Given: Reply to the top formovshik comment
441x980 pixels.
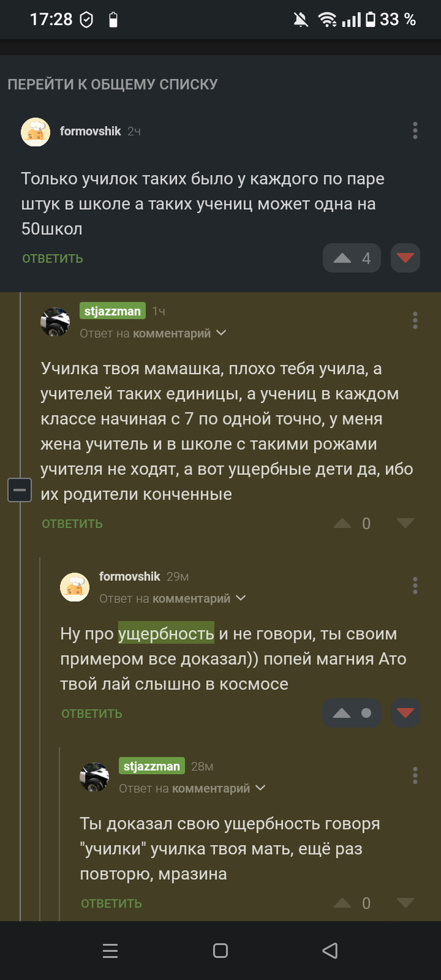Looking at the screenshot, I should (52, 258).
